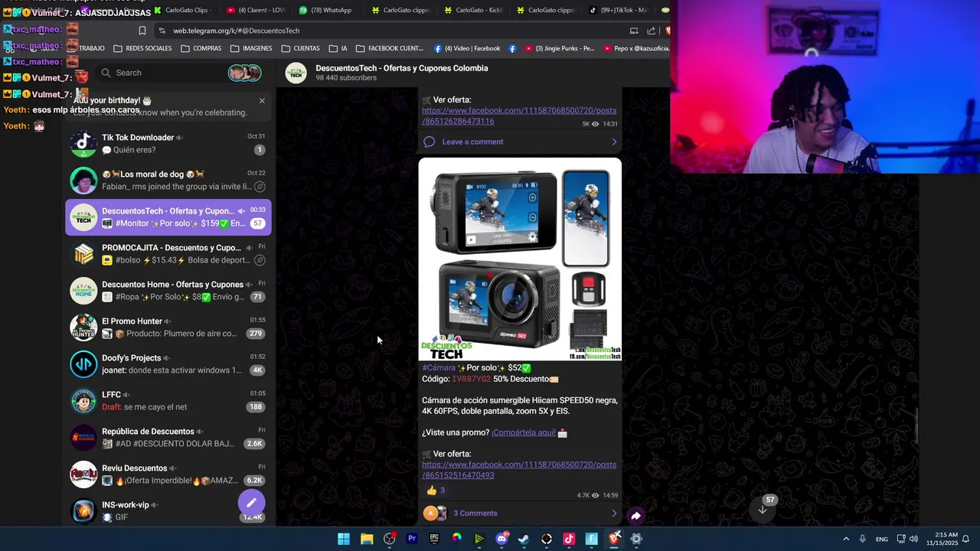
Task: Open the Brave browser taskbar icon
Action: (614, 539)
